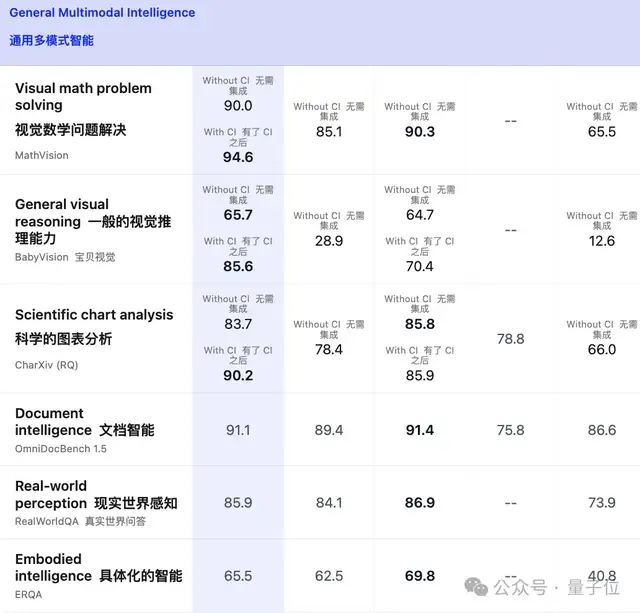Click the 宝贝视觉 translation text
The width and height of the screenshot is (640, 613).
pos(95,257)
